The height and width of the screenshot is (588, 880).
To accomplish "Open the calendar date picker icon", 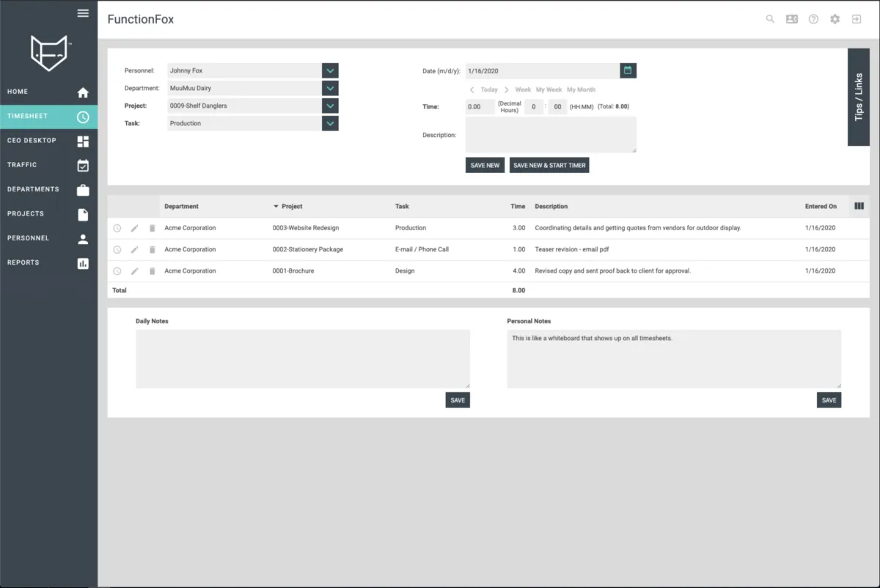I will (x=628, y=70).
